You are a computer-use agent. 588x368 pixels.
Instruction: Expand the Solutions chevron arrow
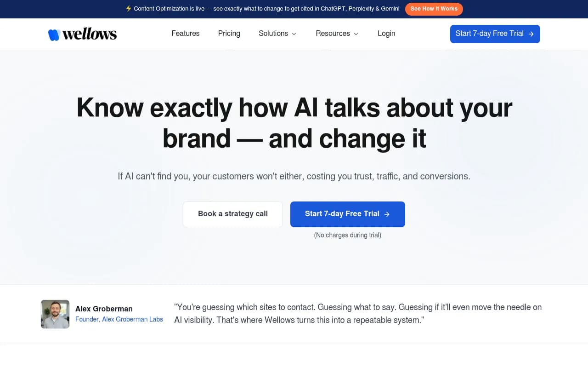tap(294, 34)
